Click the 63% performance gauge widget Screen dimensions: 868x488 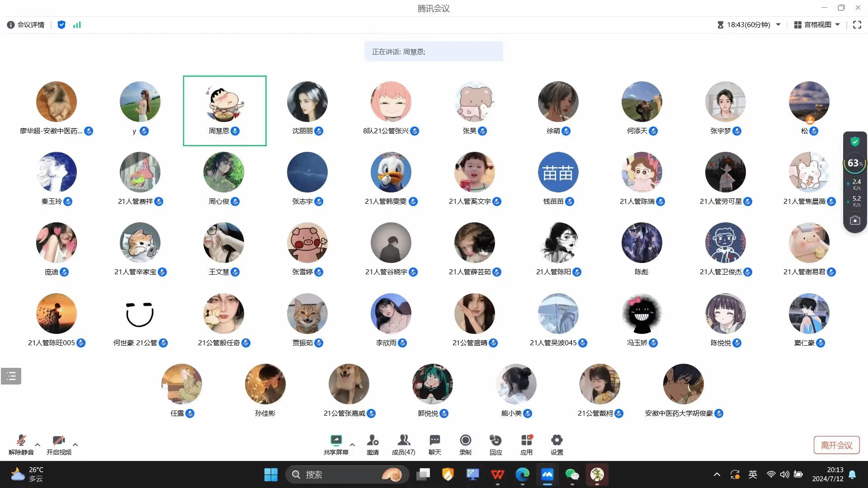click(x=854, y=163)
